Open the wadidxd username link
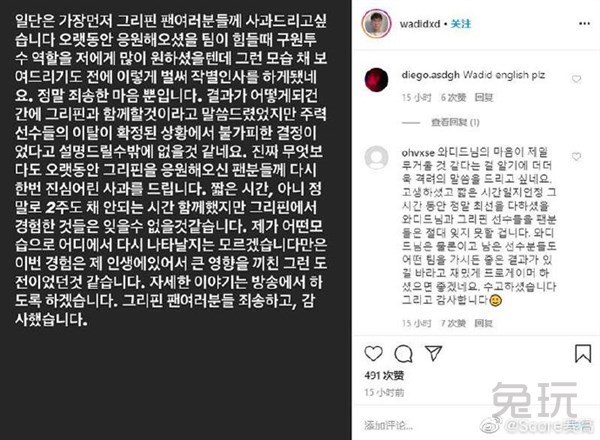The width and height of the screenshot is (600, 440). tap(420, 24)
